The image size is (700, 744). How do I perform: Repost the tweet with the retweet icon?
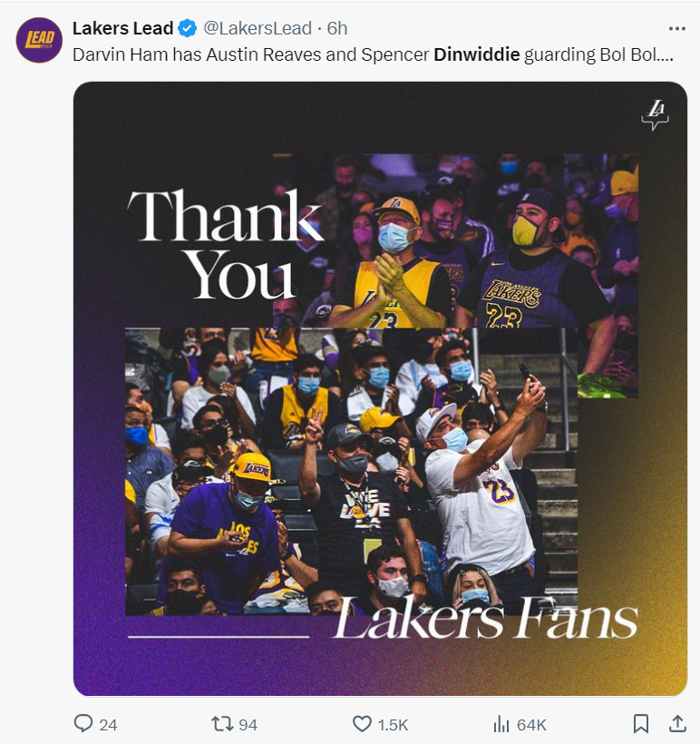(222, 724)
